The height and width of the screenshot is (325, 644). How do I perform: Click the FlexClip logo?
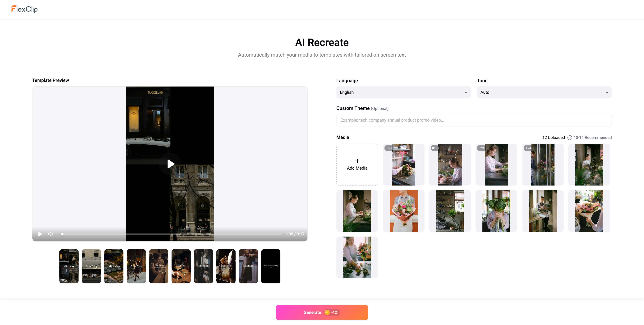(x=25, y=9)
